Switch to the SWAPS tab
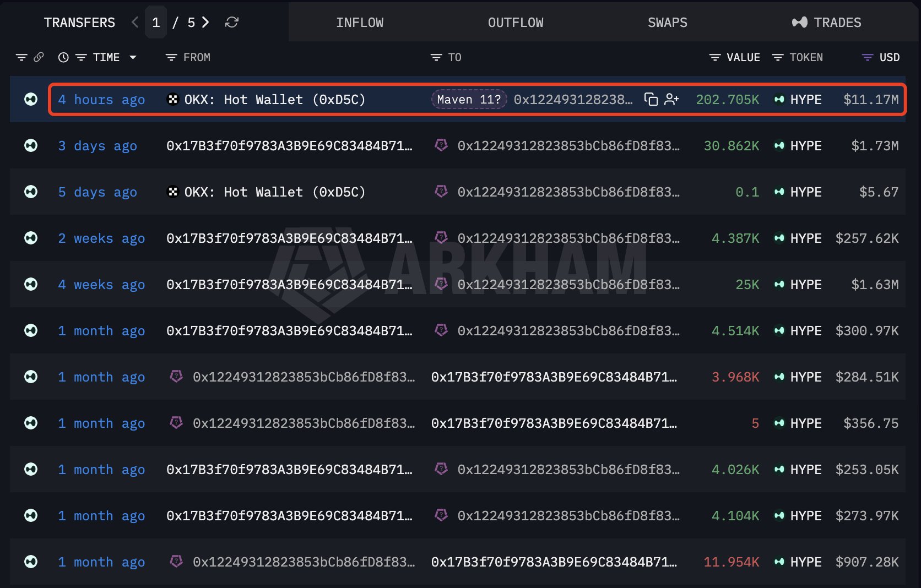 tap(668, 23)
